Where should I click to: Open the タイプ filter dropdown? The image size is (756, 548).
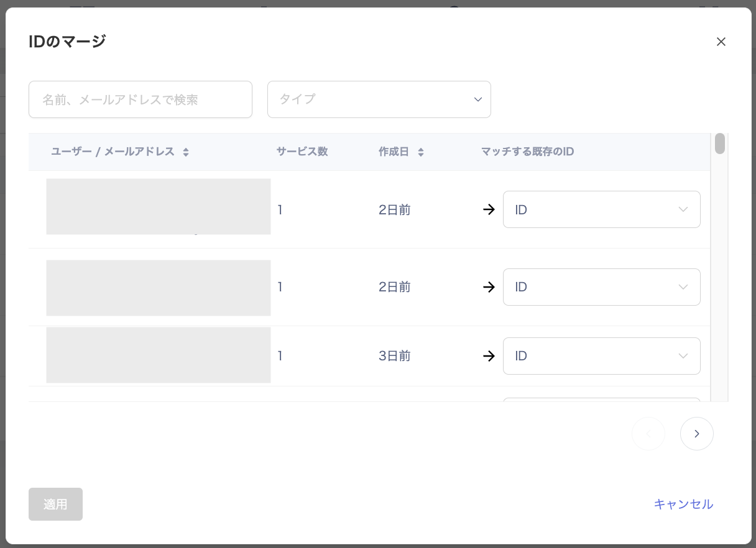(379, 99)
